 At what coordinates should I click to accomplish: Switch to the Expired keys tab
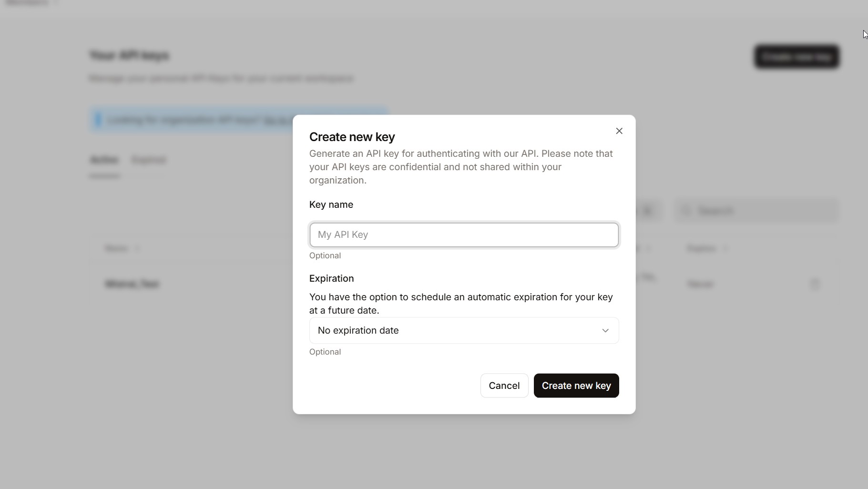pyautogui.click(x=149, y=160)
